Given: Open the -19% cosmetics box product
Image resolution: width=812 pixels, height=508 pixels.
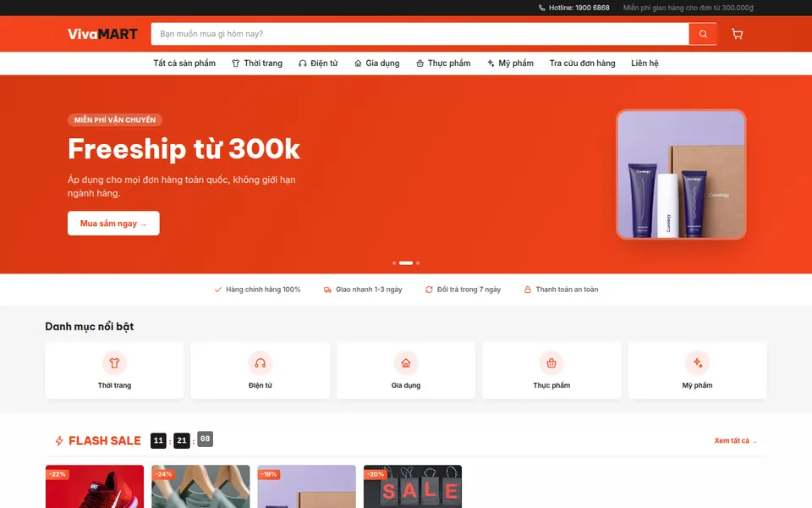Looking at the screenshot, I should click(306, 486).
